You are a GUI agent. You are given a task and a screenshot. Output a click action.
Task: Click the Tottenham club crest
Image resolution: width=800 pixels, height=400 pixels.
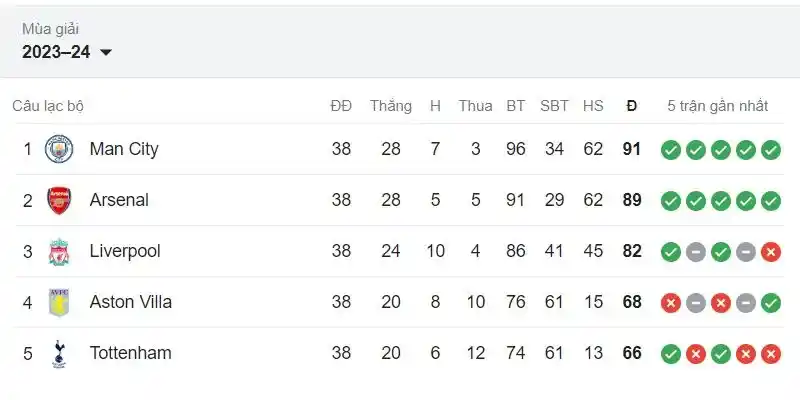click(x=59, y=354)
